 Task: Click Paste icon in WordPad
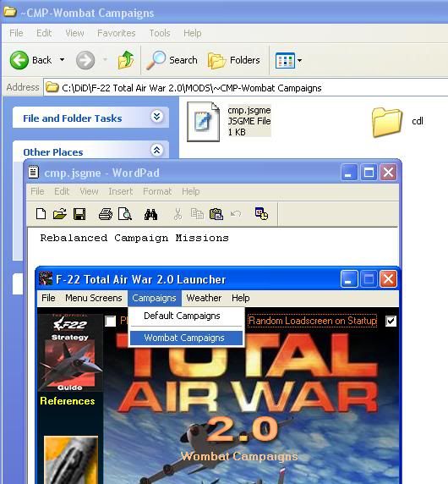click(216, 214)
